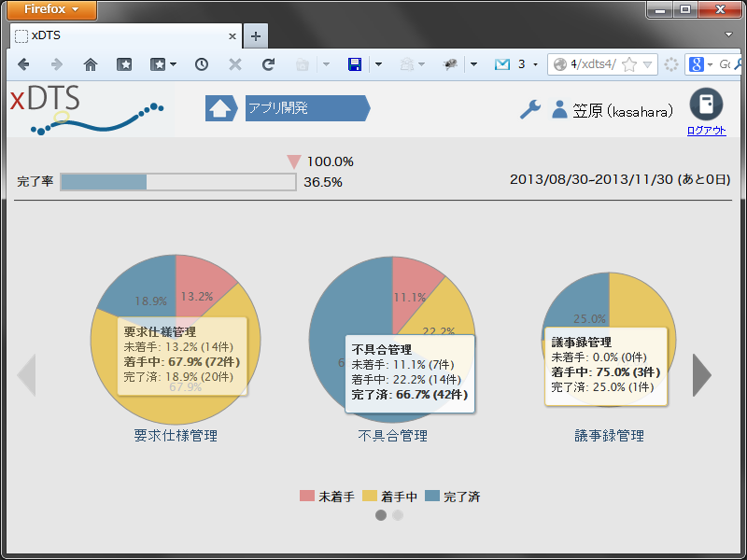Select the first carousel page dot

pyautogui.click(x=381, y=515)
